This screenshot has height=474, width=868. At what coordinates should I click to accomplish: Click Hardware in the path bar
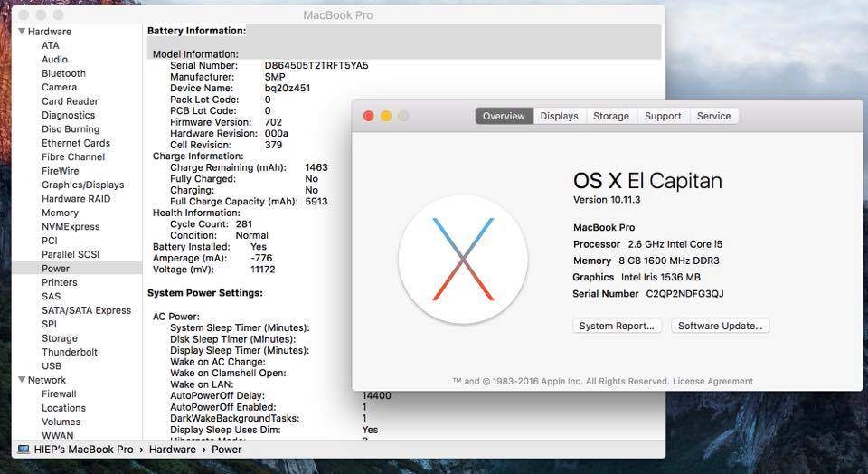pyautogui.click(x=172, y=449)
